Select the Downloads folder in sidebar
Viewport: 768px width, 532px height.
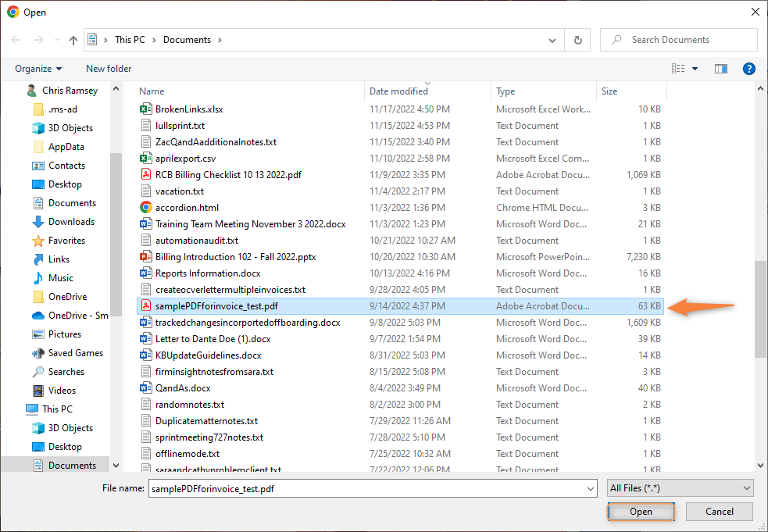click(71, 222)
